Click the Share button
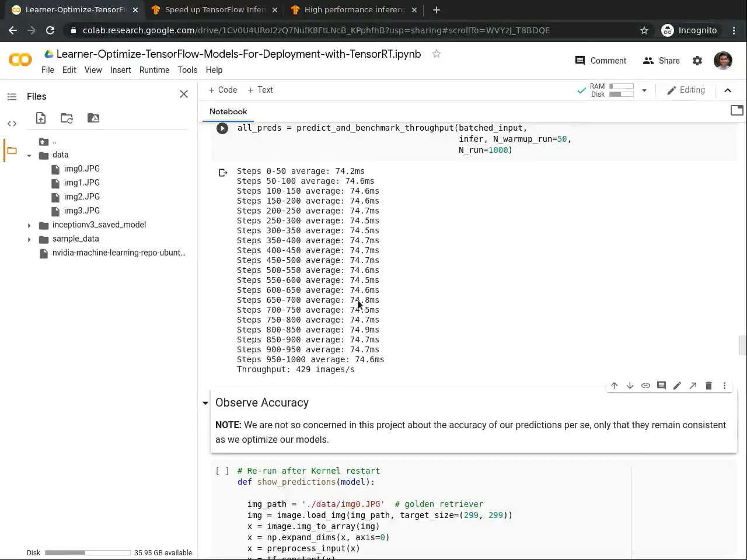This screenshot has height=560, width=747. pos(661,61)
